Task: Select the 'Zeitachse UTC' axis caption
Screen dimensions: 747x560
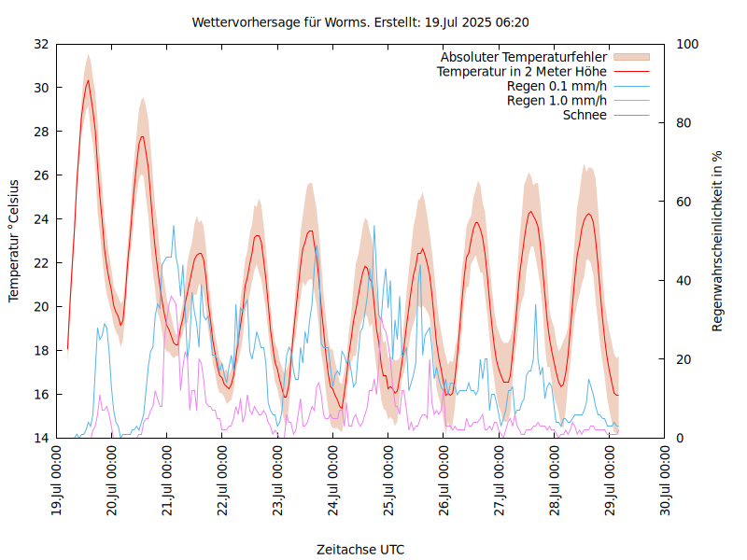Action: 360,549
